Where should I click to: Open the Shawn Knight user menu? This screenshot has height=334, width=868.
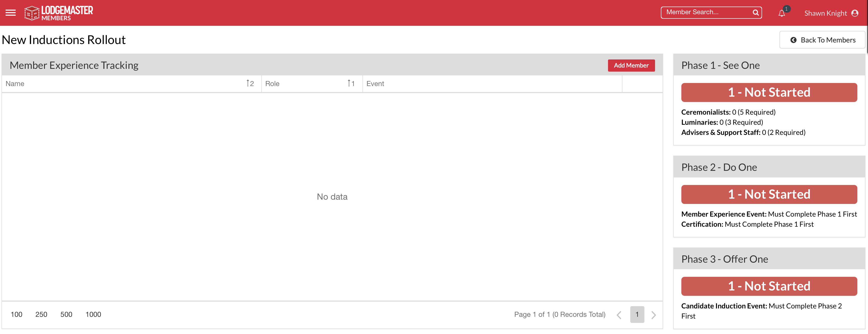(825, 13)
